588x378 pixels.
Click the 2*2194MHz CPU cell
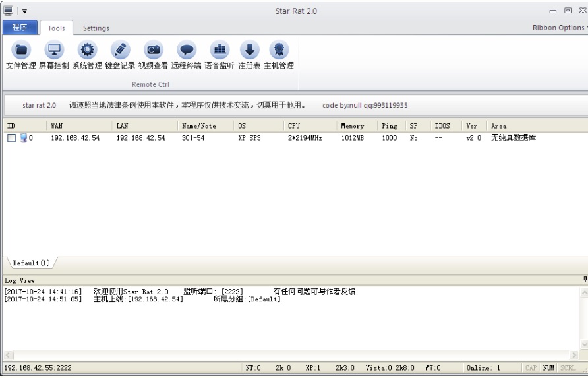305,138
